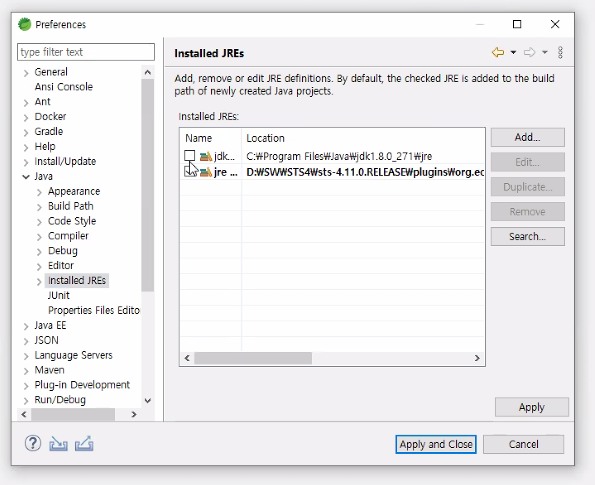The height and width of the screenshot is (485, 595).
Task: Expand the Build Path node
Action: pos(39,207)
